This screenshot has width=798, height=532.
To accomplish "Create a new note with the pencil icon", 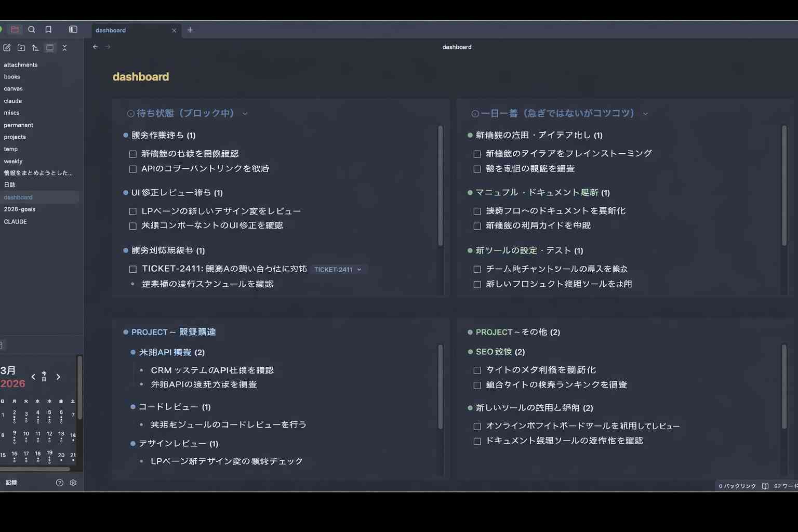I will pyautogui.click(x=7, y=47).
